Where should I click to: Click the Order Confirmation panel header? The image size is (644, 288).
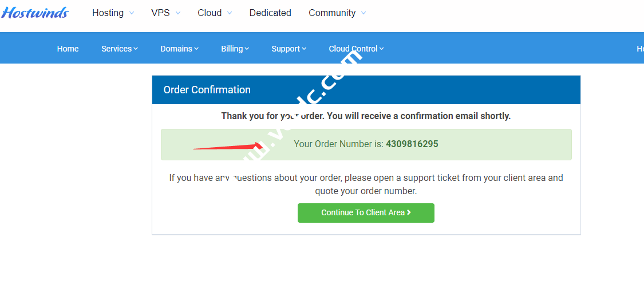tap(366, 90)
